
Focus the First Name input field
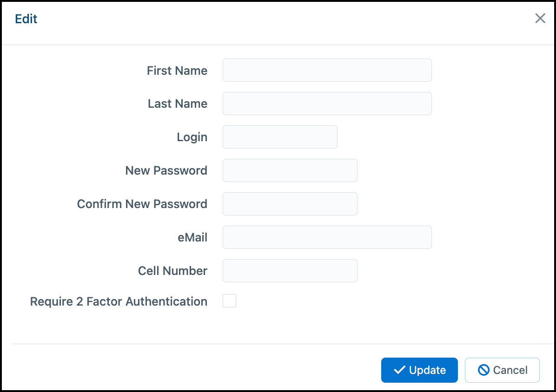pyautogui.click(x=327, y=70)
